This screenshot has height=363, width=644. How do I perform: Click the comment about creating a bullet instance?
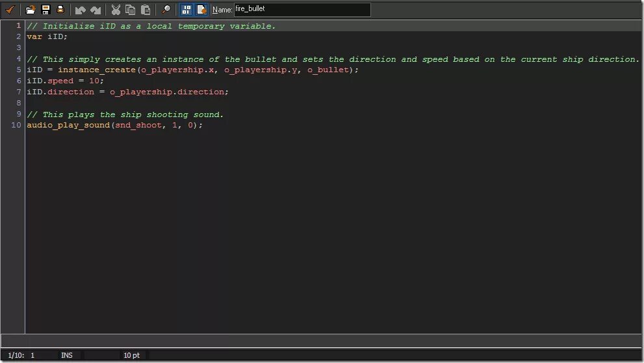[x=333, y=59]
